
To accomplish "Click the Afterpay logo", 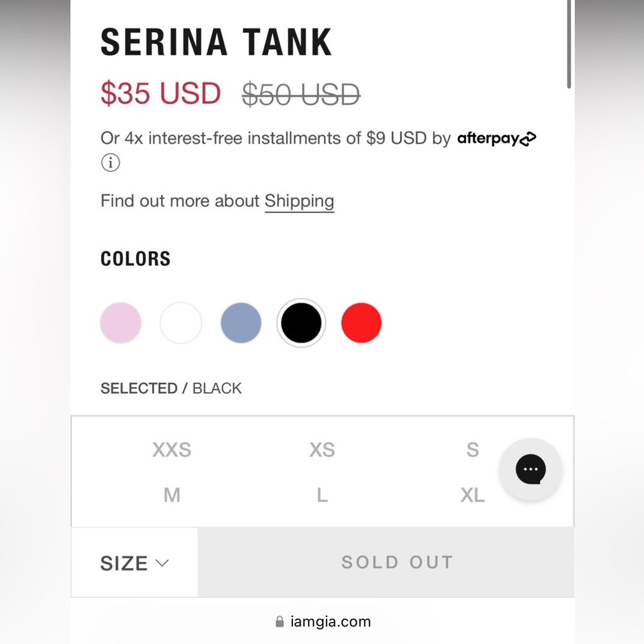I will 497,138.
